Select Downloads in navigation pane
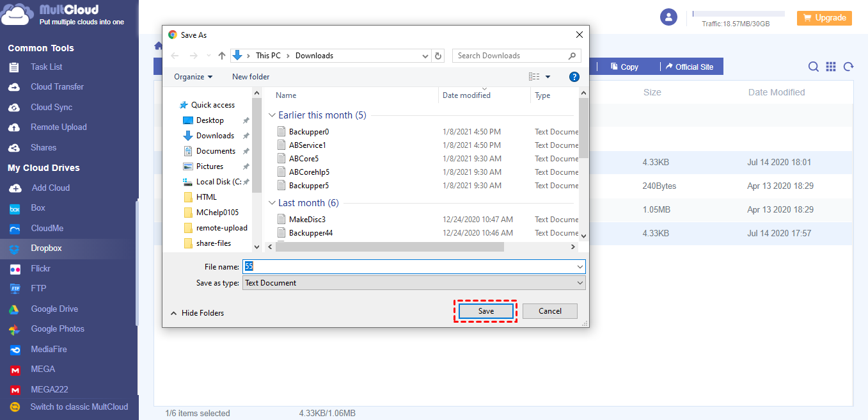868x420 pixels. click(x=215, y=136)
